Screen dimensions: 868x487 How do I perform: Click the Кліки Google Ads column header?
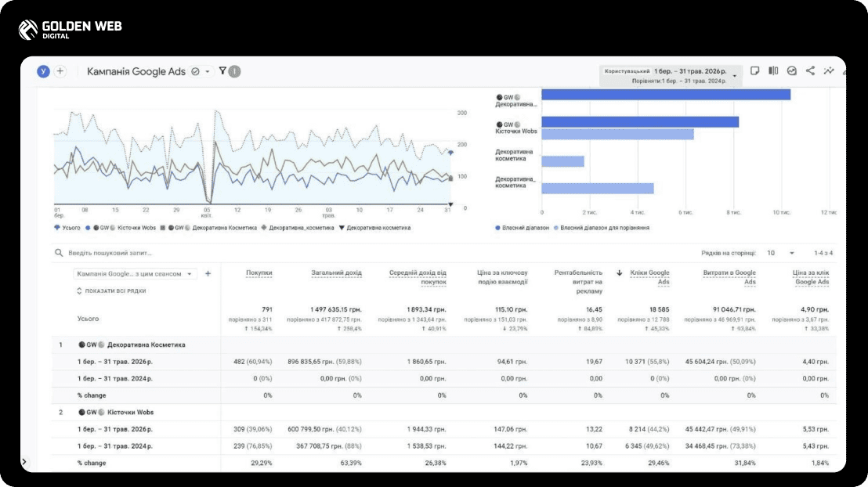click(x=649, y=277)
